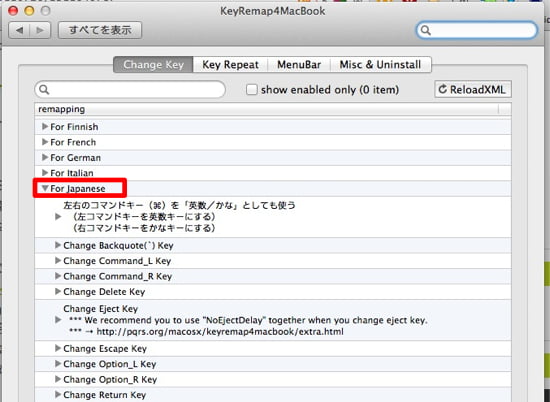Viewport: 550px width, 402px height.
Task: Click the remapping column header
Action: (266, 109)
